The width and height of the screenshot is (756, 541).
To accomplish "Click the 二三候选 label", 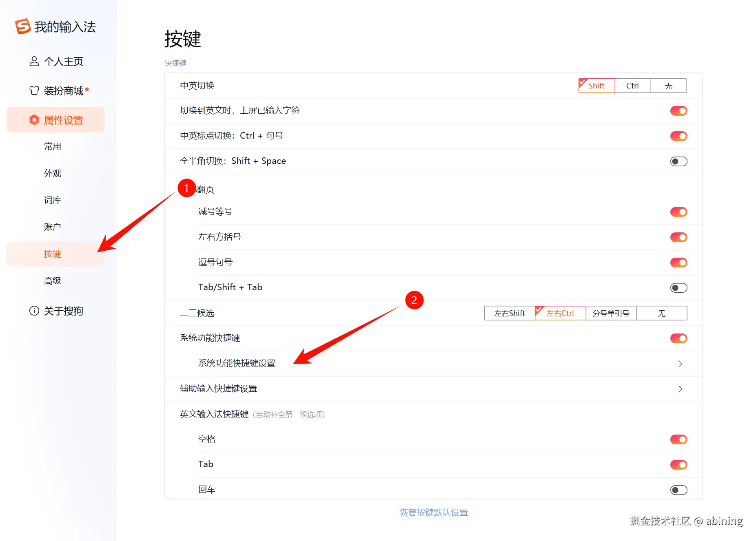I will click(197, 313).
